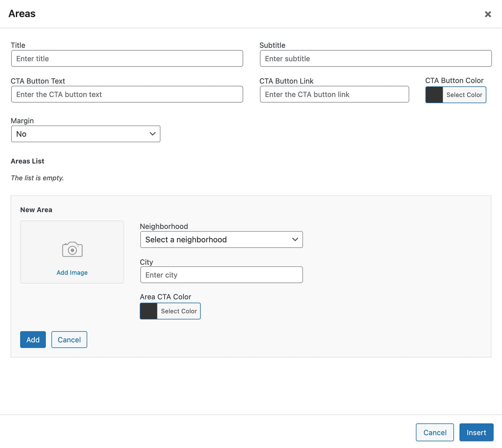This screenshot has width=502, height=448.
Task: Select the CTA Button Text input
Action: coord(127,94)
